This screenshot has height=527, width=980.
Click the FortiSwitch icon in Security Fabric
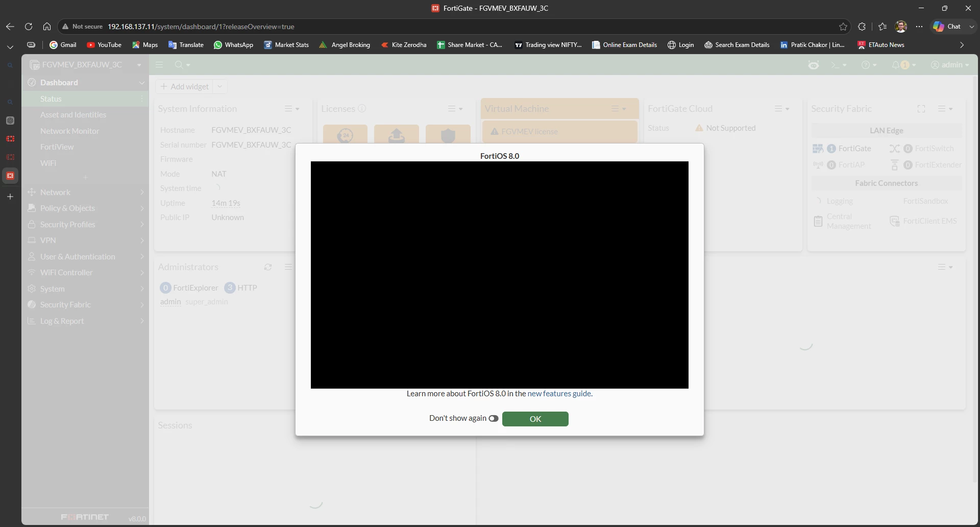pos(894,149)
